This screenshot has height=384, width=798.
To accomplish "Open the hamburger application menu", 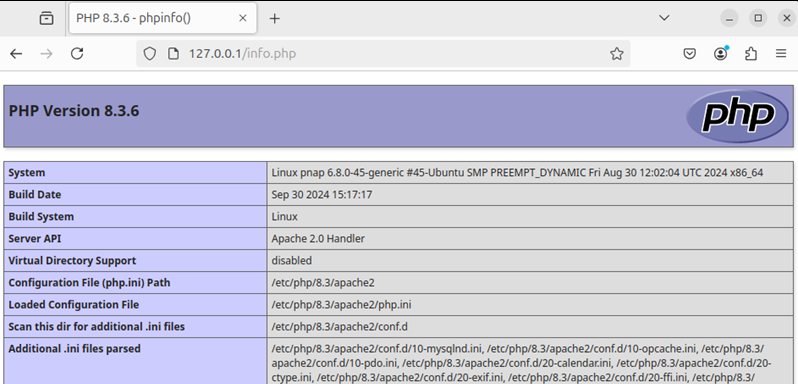I will (x=781, y=53).
